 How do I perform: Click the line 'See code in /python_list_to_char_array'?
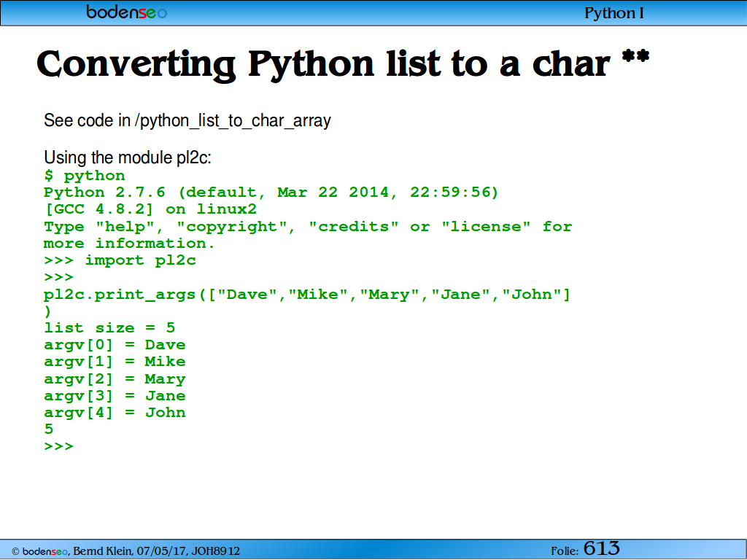(x=187, y=120)
